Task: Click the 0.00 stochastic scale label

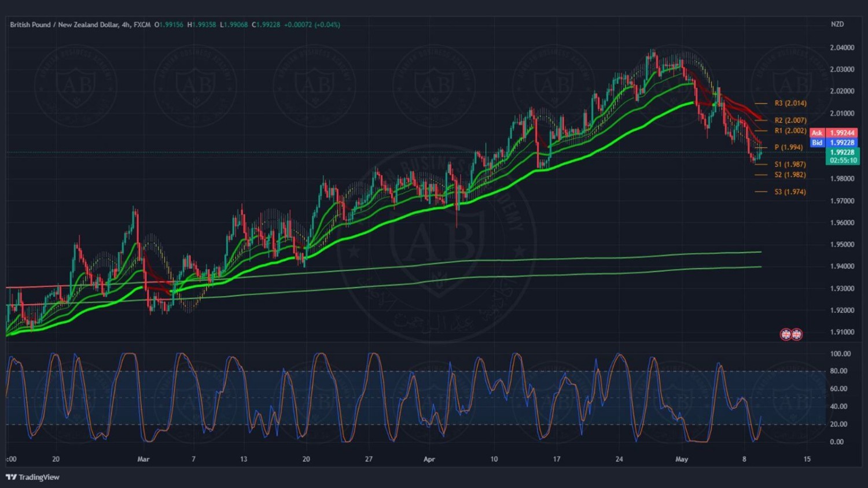Action: pos(837,442)
